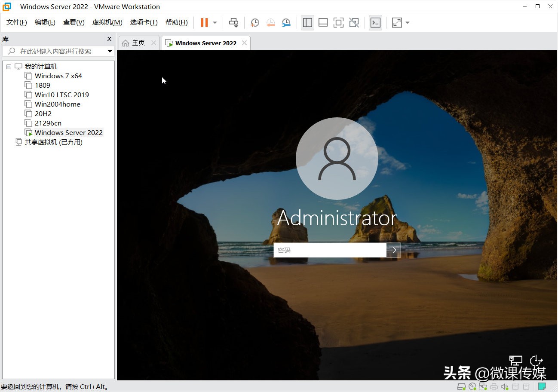
Task: Select the Win2004home virtual machine
Action: click(58, 104)
